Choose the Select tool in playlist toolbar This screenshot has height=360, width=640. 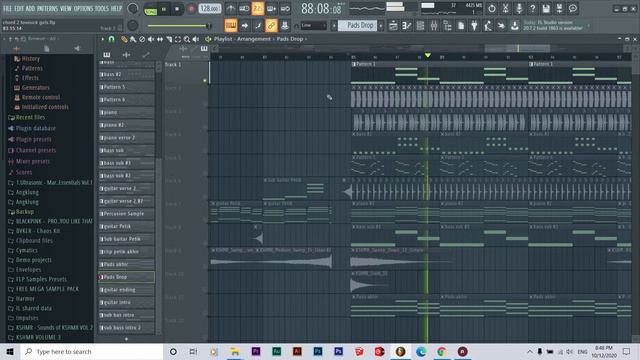point(178,39)
